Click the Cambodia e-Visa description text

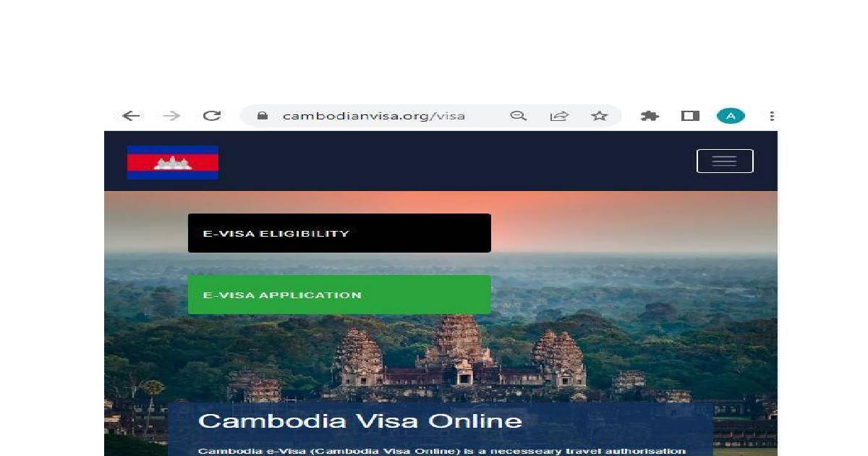(441, 451)
